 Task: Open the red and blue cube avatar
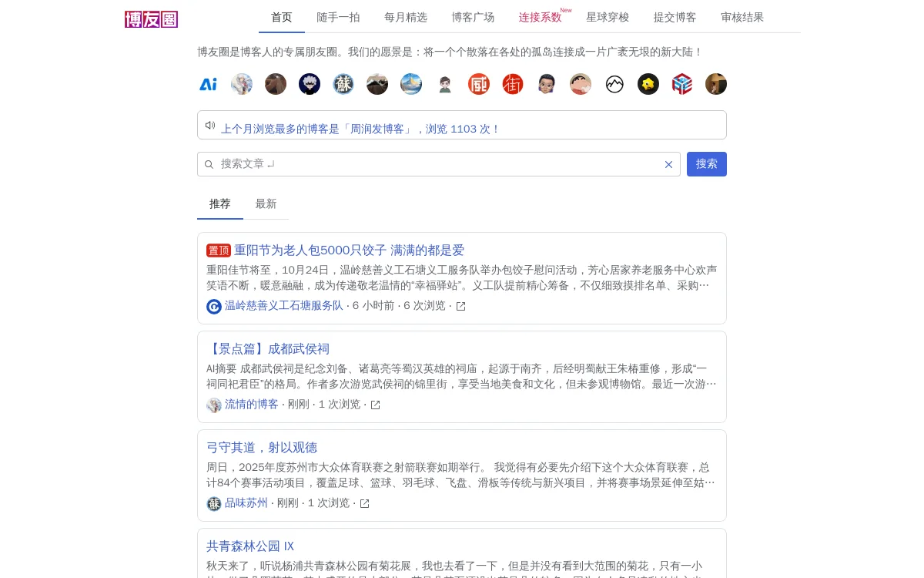(x=682, y=84)
